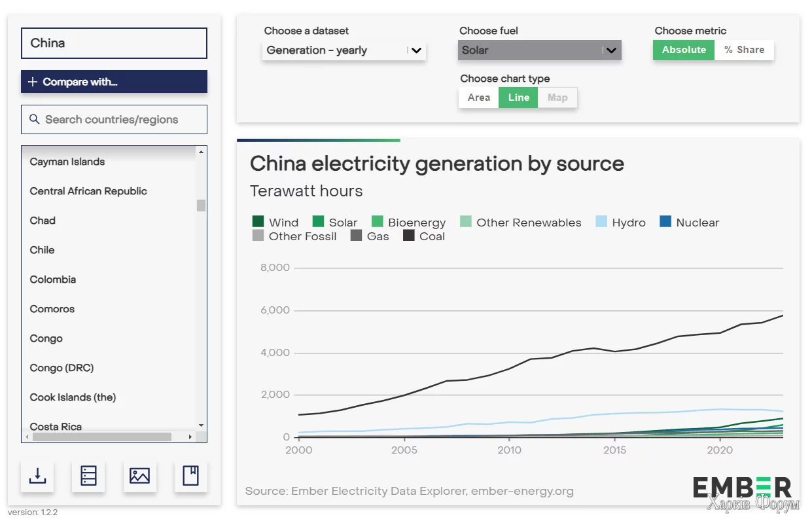Click the EMBER logo
The width and height of the screenshot is (812, 521).
pos(742,488)
